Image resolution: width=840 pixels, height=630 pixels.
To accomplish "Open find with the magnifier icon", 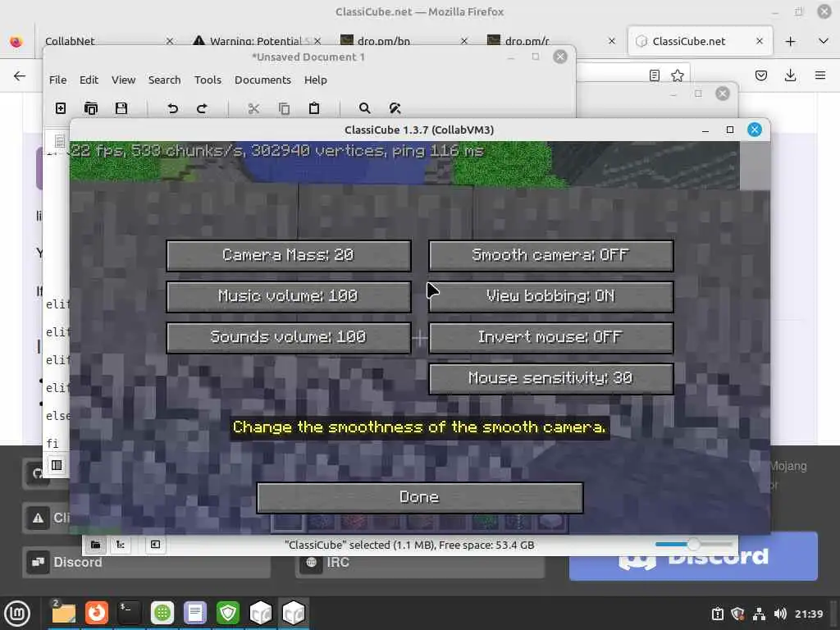I will coord(364,108).
